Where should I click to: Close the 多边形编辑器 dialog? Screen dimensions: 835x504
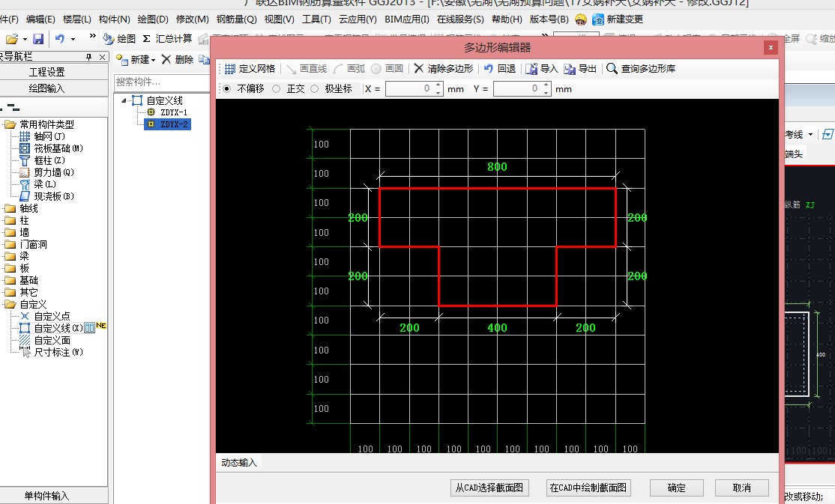770,47
